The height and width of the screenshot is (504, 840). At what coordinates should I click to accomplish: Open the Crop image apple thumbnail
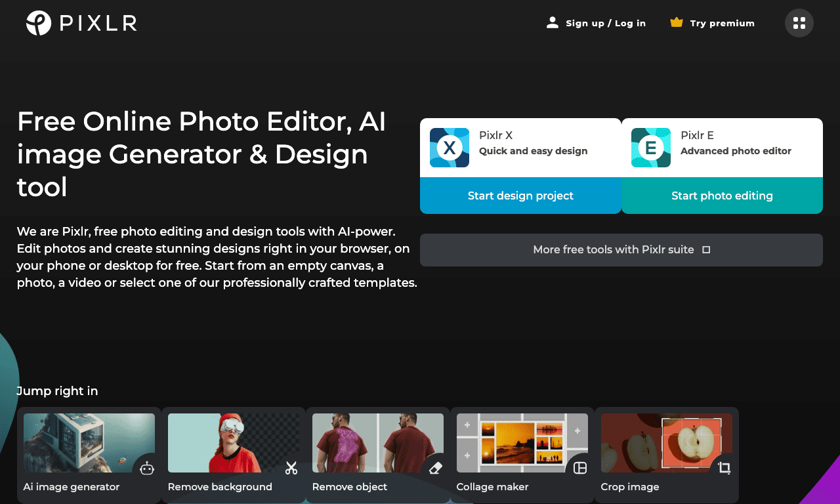667,443
